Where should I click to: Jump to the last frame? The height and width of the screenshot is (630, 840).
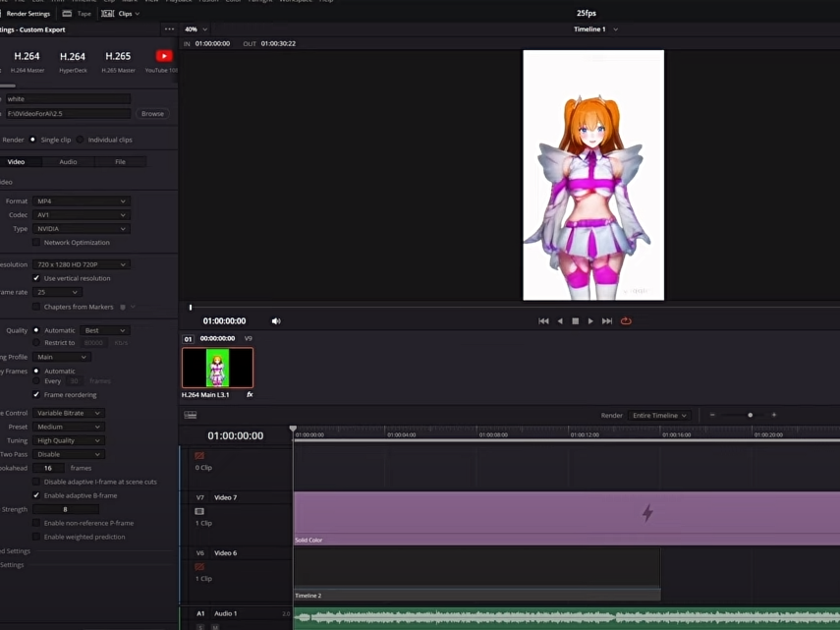click(x=607, y=320)
